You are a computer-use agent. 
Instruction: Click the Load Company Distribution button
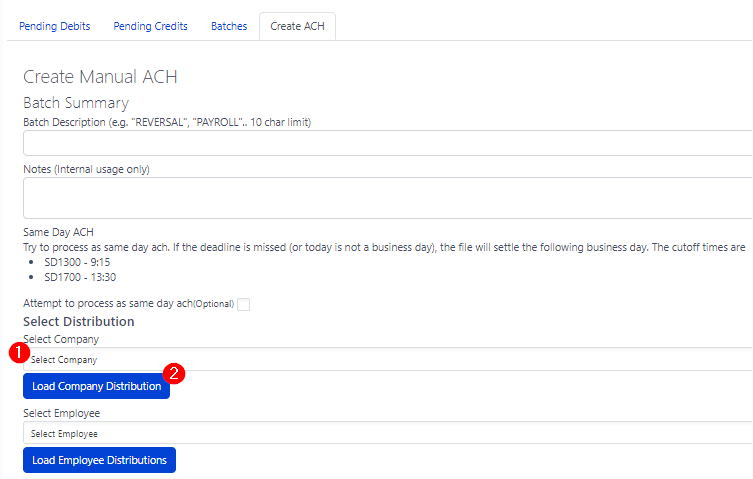coord(97,386)
